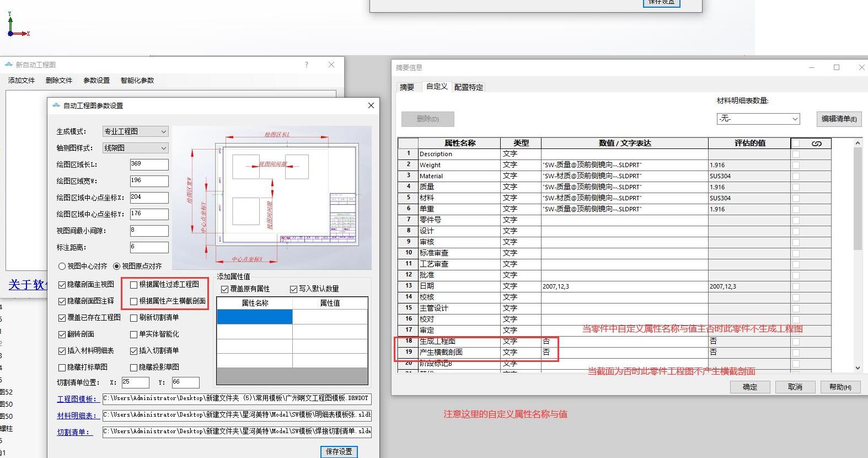This screenshot has width=868, height=458.
Task: Click the 编辑清单 button
Action: (x=838, y=119)
